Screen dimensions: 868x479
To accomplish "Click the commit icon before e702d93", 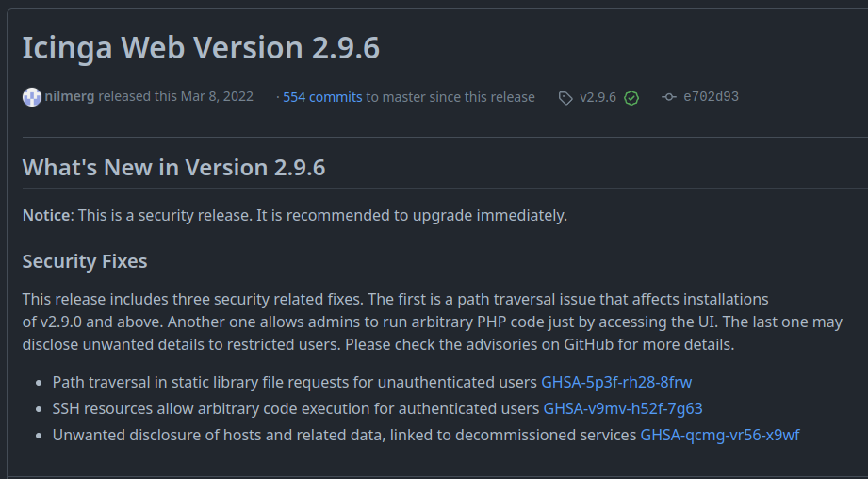I will tap(669, 97).
